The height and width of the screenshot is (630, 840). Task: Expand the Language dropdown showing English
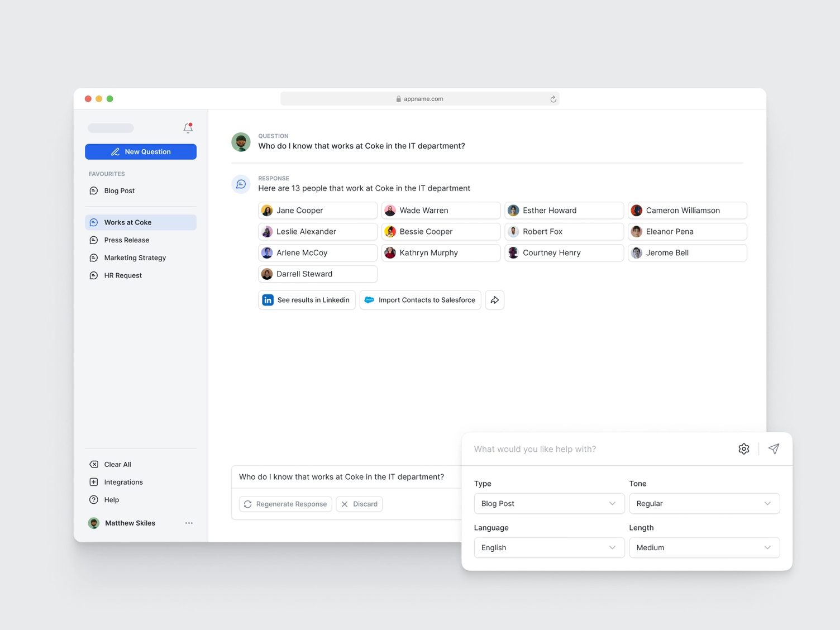[x=548, y=547]
